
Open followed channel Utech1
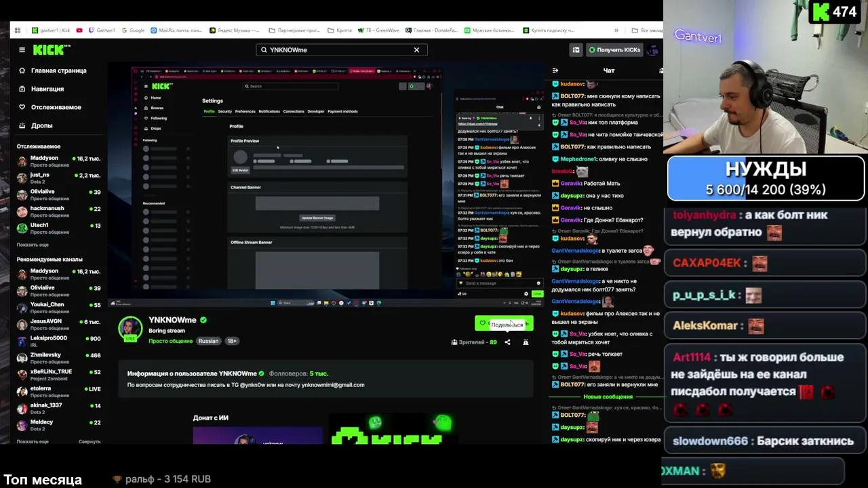pyautogui.click(x=59, y=228)
